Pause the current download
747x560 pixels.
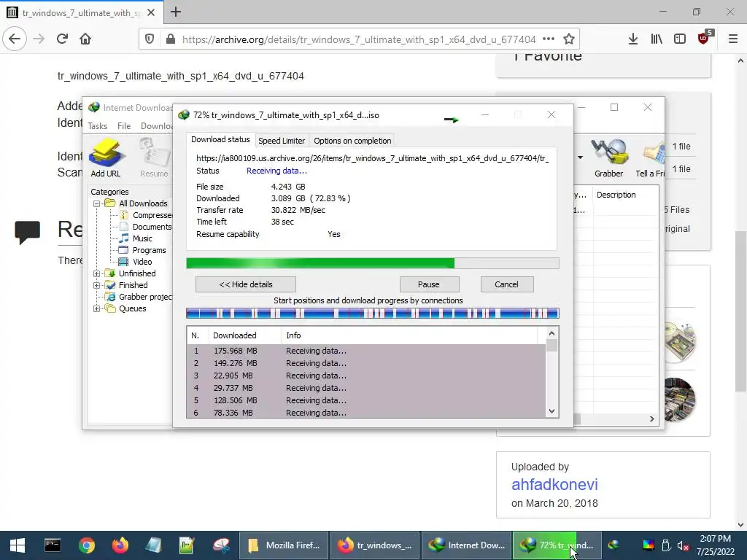click(429, 284)
